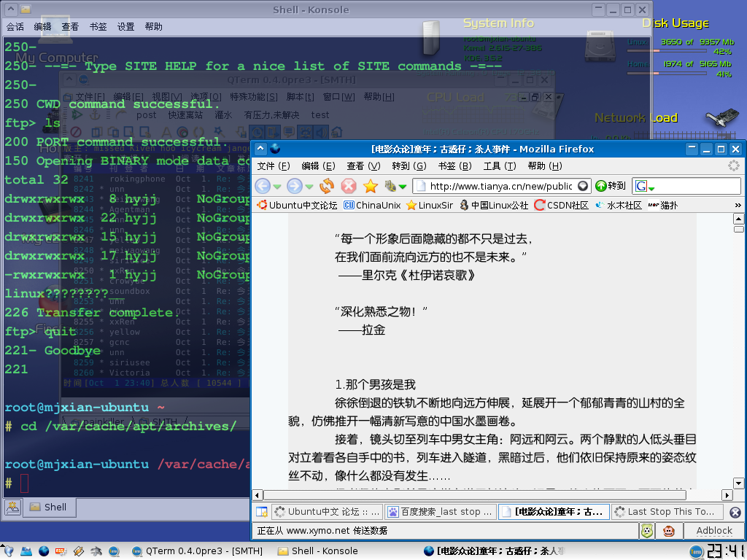Open the Ubuntu中文论坛 bookmark
The image size is (747, 560).
(297, 205)
